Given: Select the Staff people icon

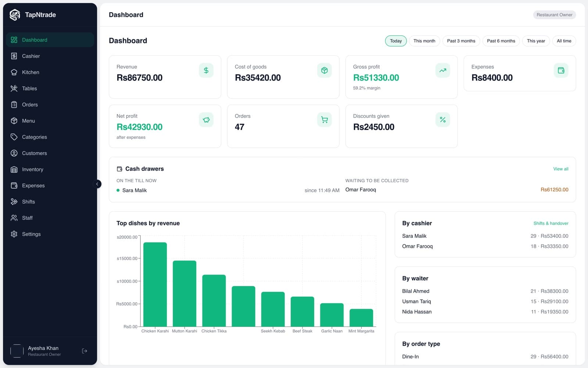Looking at the screenshot, I should click(14, 218).
